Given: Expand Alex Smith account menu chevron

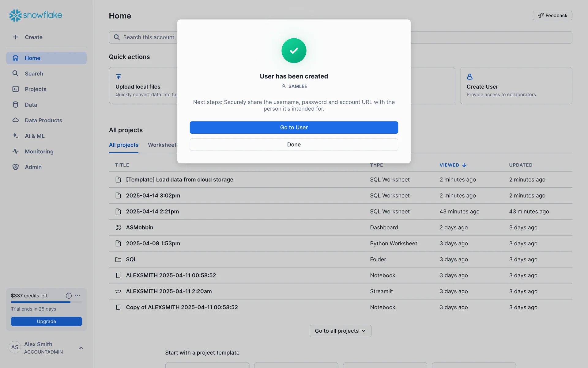Looking at the screenshot, I should (x=81, y=348).
